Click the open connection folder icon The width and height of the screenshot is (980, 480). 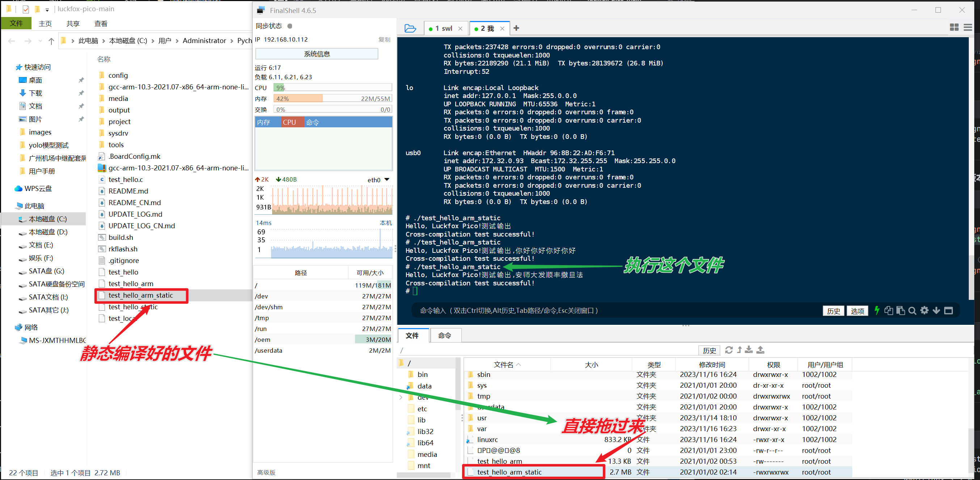click(410, 28)
